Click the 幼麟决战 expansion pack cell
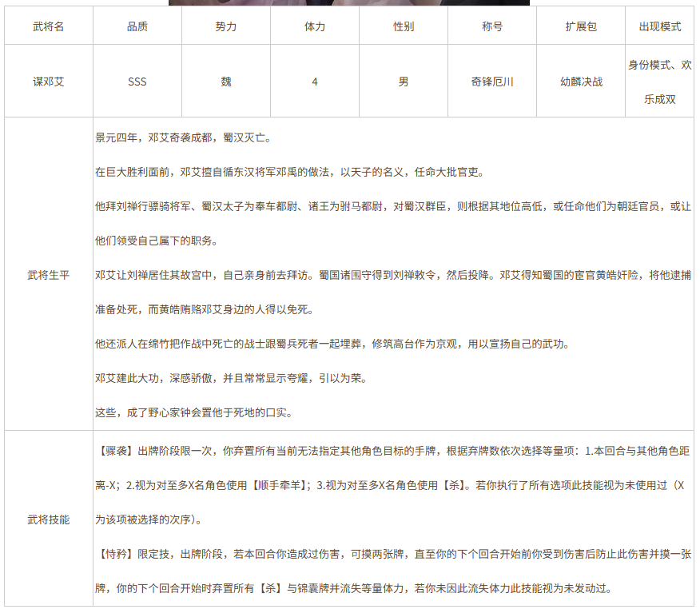 point(581,82)
